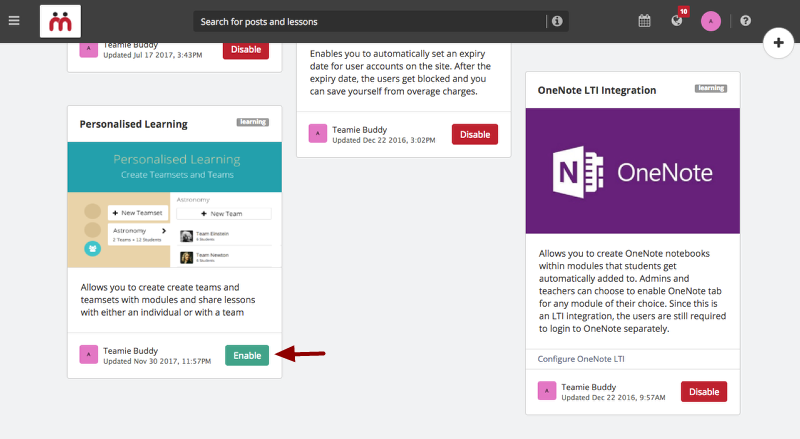Screen dimensions: 800x439
Task: Click "Updated Nov 30 2017, 11:57PM" text
Action: (157, 361)
